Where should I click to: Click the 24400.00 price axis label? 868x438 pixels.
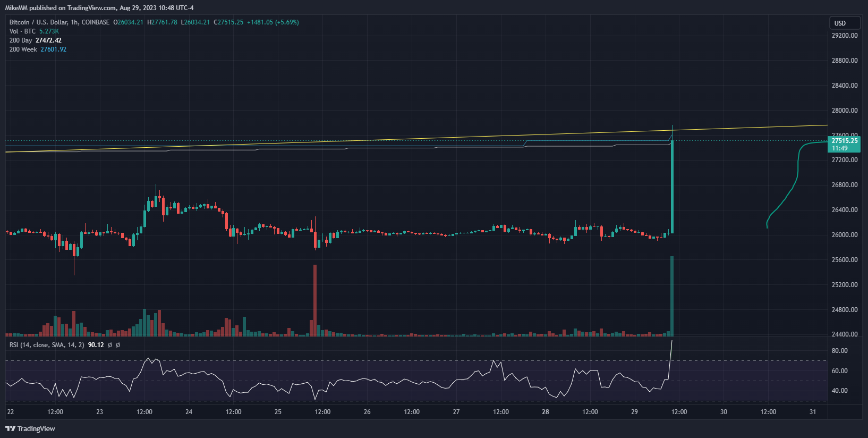[x=845, y=334]
